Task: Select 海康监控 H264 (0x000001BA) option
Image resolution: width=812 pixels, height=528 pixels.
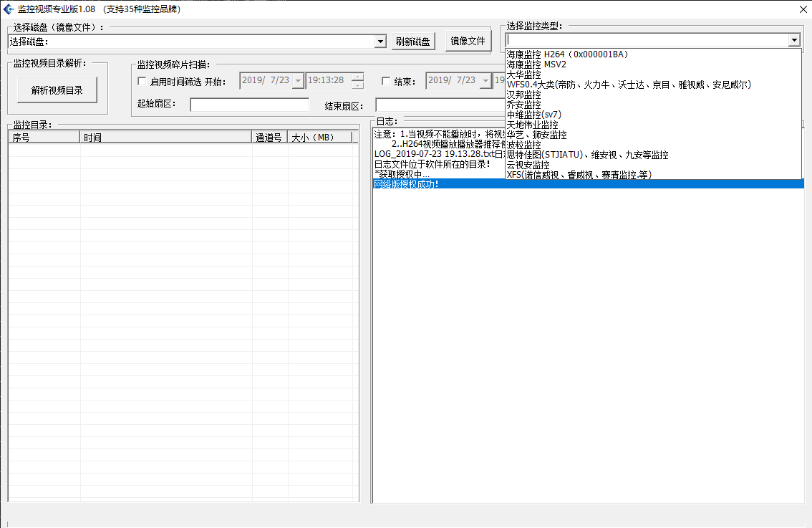Action: click(x=654, y=54)
